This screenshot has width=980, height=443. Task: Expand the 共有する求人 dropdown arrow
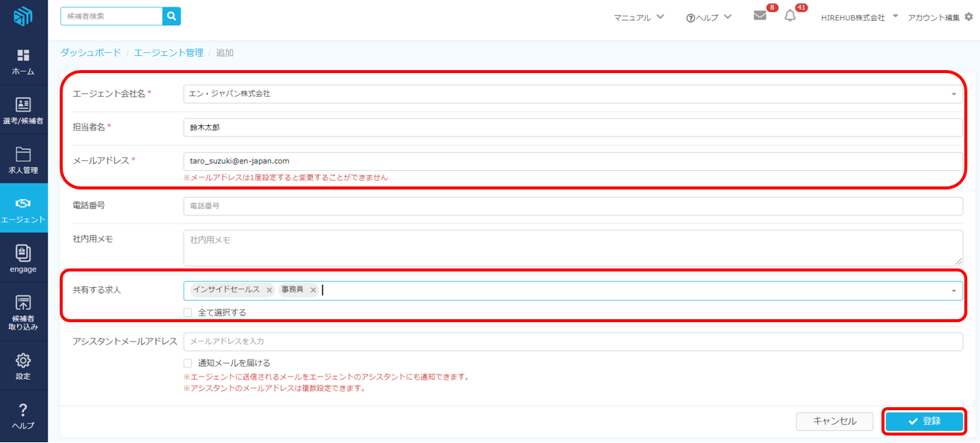954,291
